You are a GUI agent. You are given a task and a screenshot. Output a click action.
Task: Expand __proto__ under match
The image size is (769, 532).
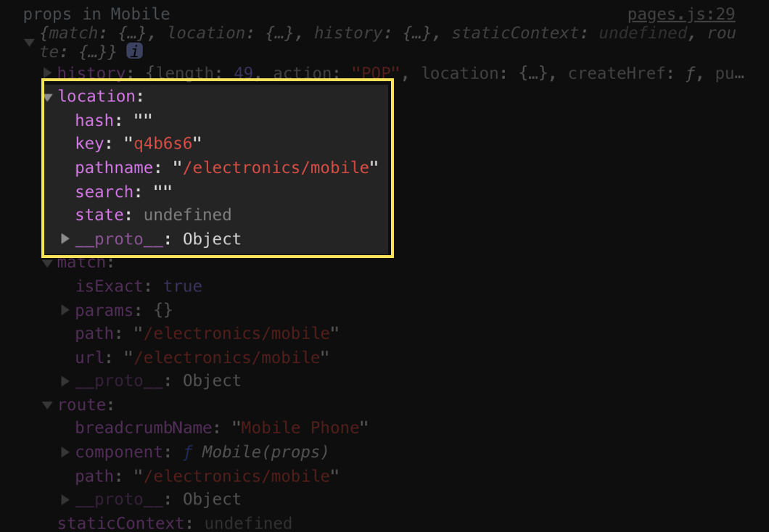tap(65, 381)
